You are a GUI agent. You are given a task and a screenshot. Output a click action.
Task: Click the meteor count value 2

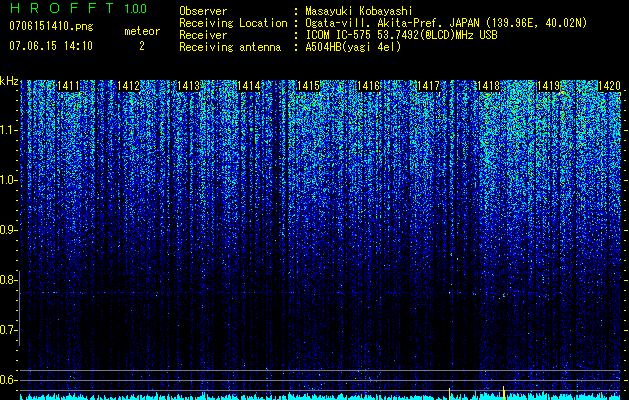[142, 46]
